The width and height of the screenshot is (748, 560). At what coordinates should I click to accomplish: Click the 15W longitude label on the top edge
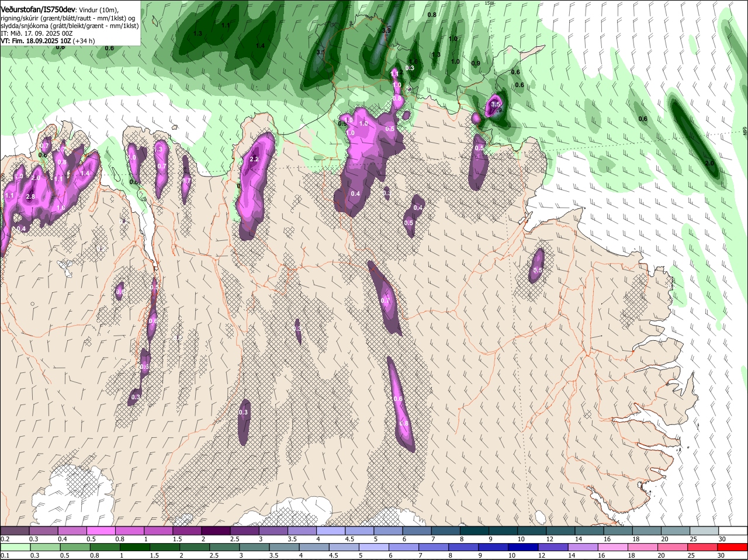coord(489,3)
